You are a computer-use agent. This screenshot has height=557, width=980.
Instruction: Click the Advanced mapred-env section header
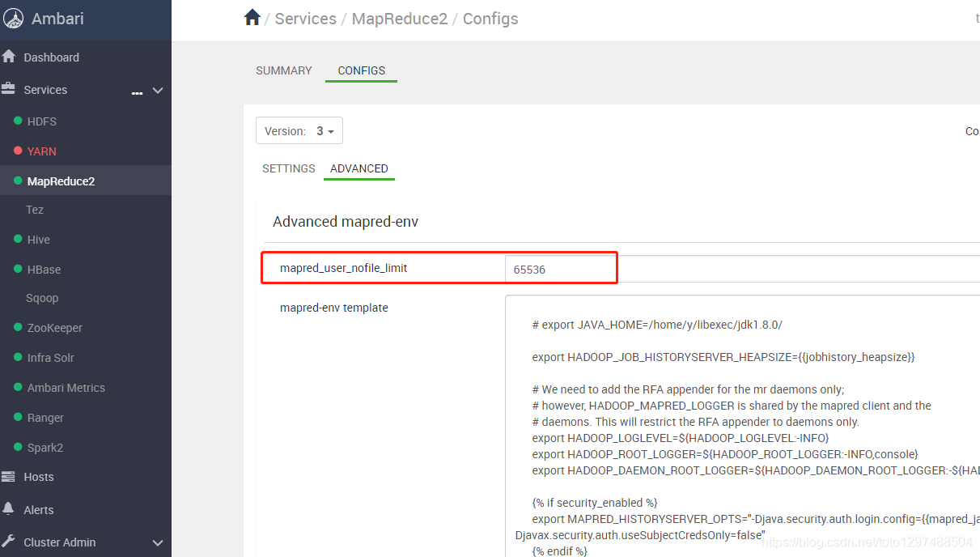(x=346, y=221)
